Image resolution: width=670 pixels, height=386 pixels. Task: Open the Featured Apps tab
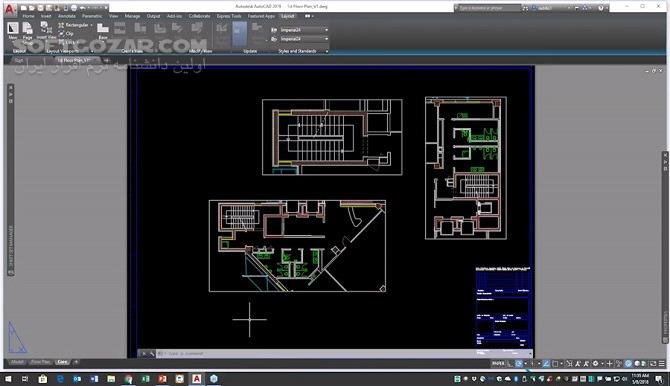pos(261,16)
